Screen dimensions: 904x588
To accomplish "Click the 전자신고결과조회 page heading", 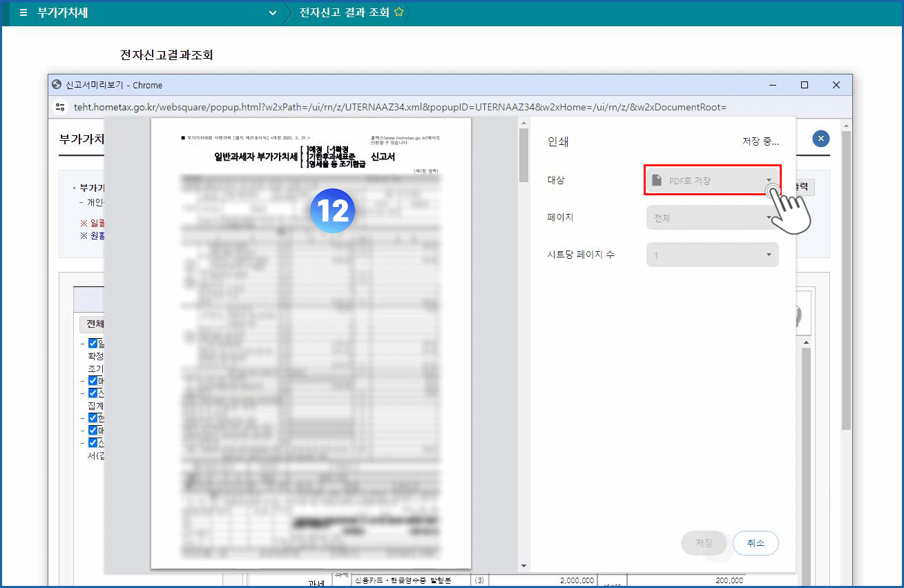I will point(166,55).
